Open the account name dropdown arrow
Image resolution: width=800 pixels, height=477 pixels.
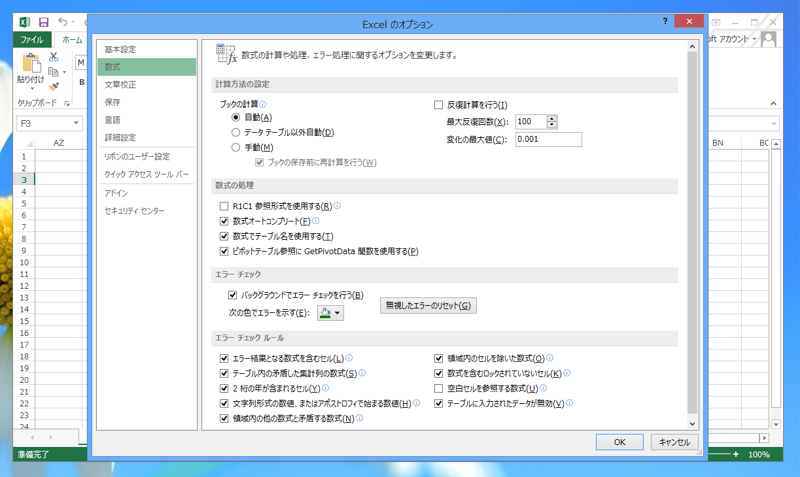tap(755, 39)
